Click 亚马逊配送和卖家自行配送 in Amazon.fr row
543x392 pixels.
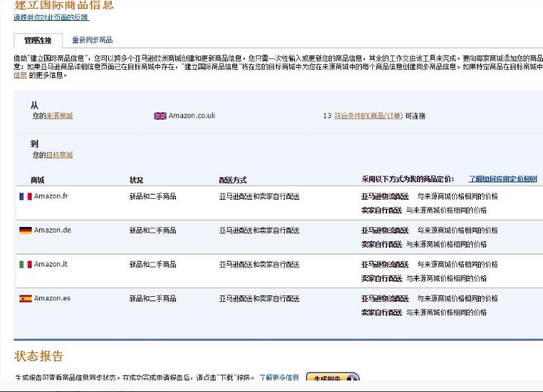pyautogui.click(x=259, y=197)
